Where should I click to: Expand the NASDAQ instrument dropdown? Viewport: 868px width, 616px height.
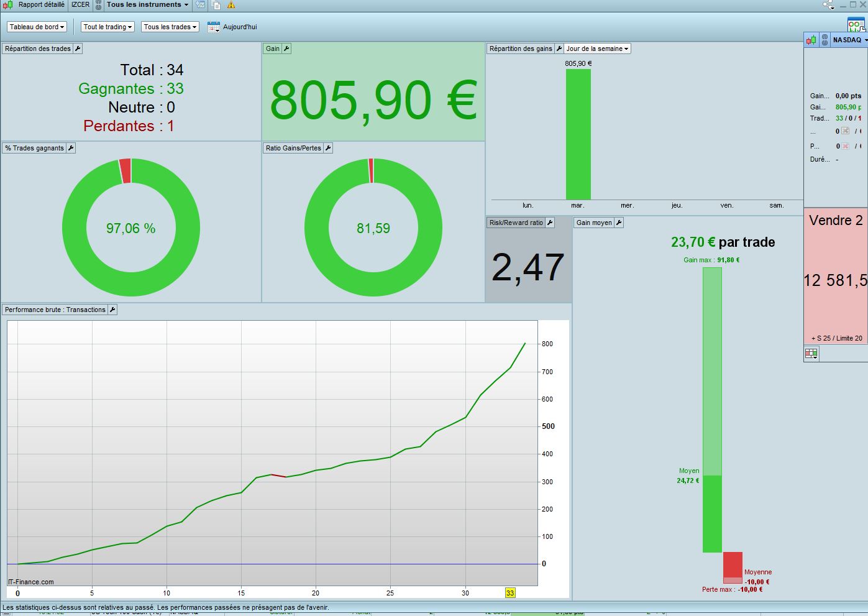point(850,40)
